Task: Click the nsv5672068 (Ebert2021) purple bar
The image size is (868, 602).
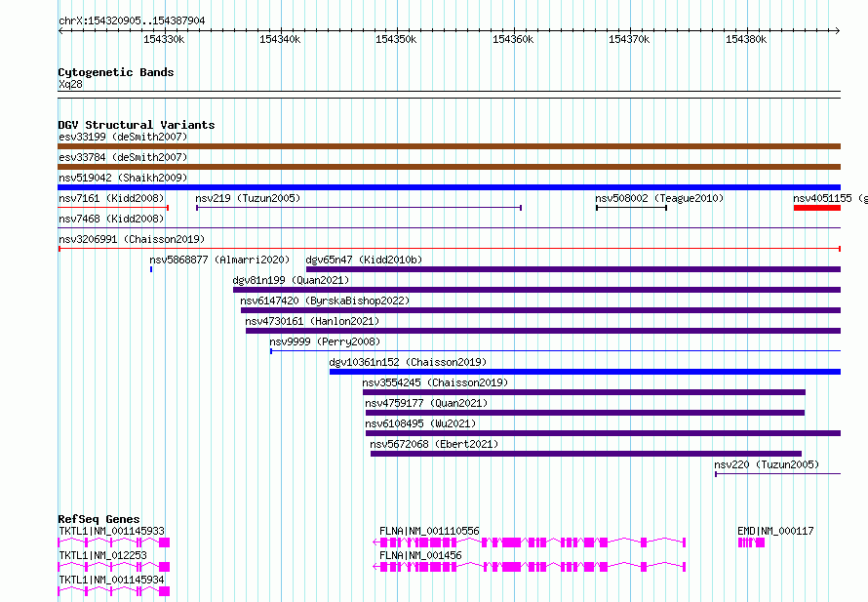Action: [586, 454]
